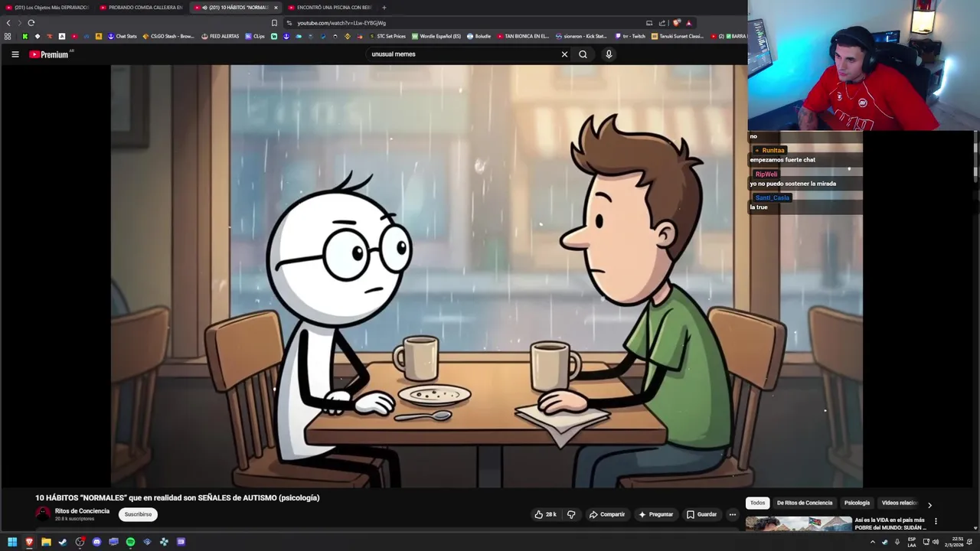Like the video (28 k)
Screen dimensions: 980x551
click(545, 514)
